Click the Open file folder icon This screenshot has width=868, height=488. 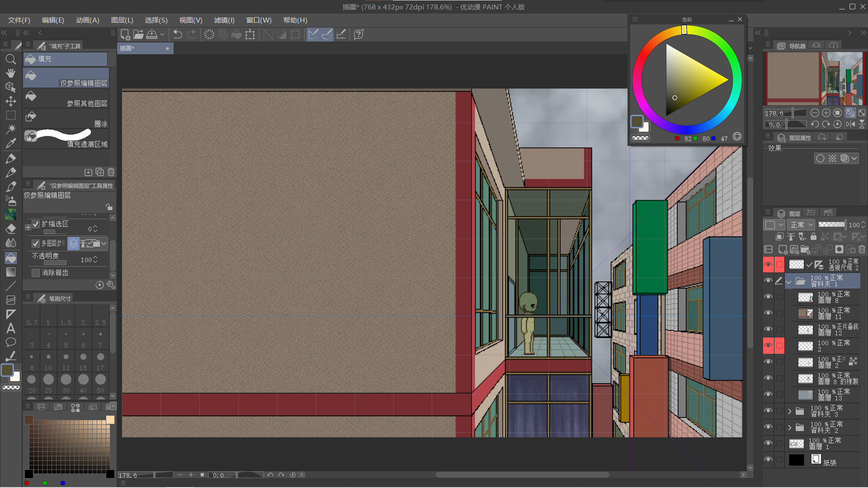point(138,34)
